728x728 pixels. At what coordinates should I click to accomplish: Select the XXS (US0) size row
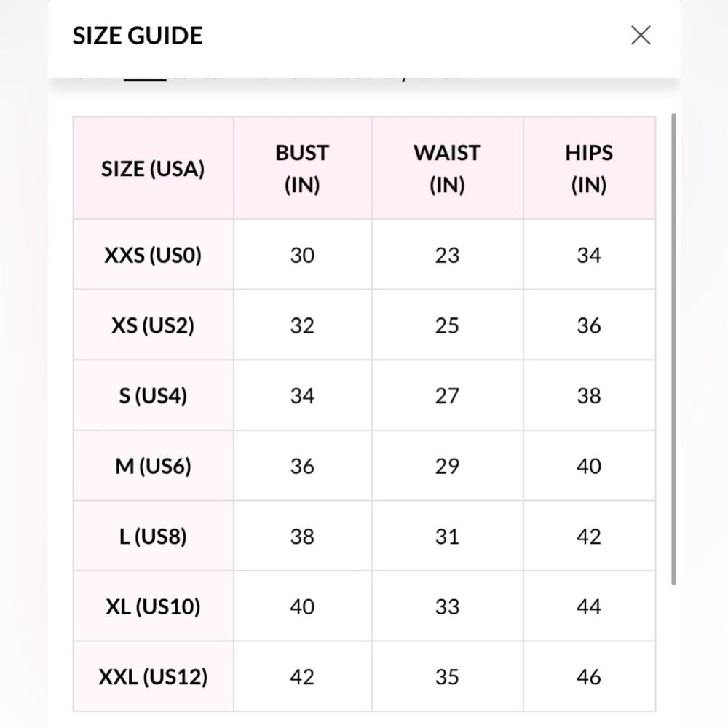(365, 254)
